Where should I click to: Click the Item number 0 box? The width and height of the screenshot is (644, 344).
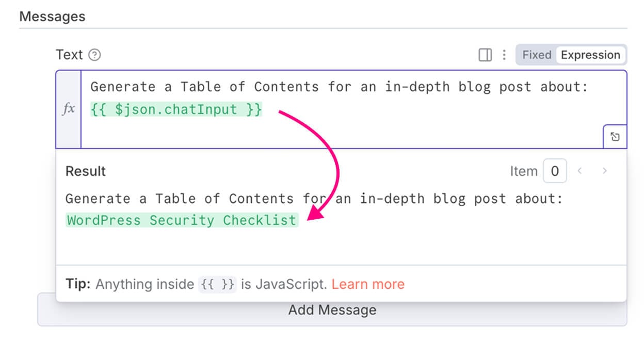pyautogui.click(x=555, y=171)
